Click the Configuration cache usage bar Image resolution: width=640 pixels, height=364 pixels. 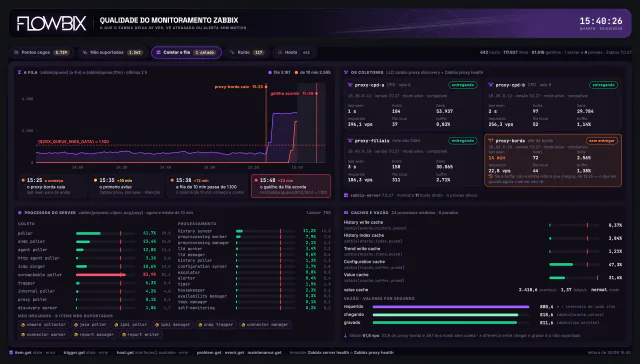tap(573, 264)
